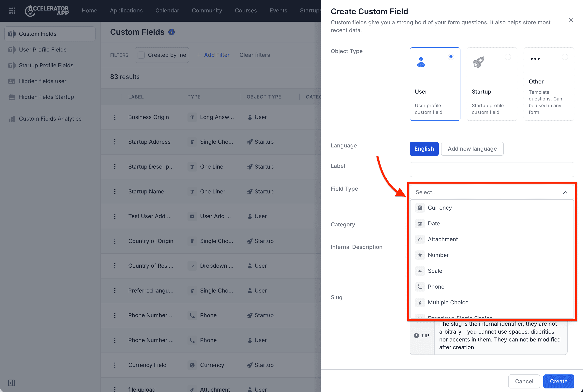Click the Accelerator App logo
The image size is (583, 392).
[47, 10]
